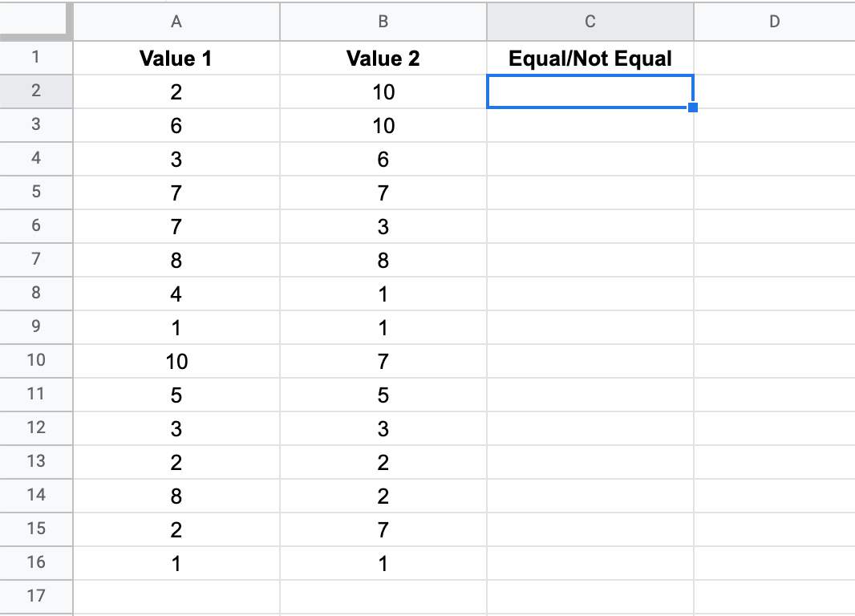855x616 pixels.
Task: Select cell B9 containing 1
Action: click(x=383, y=327)
